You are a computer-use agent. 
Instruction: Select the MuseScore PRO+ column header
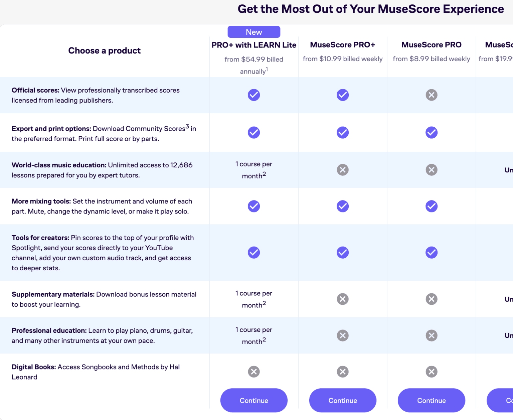pyautogui.click(x=343, y=44)
